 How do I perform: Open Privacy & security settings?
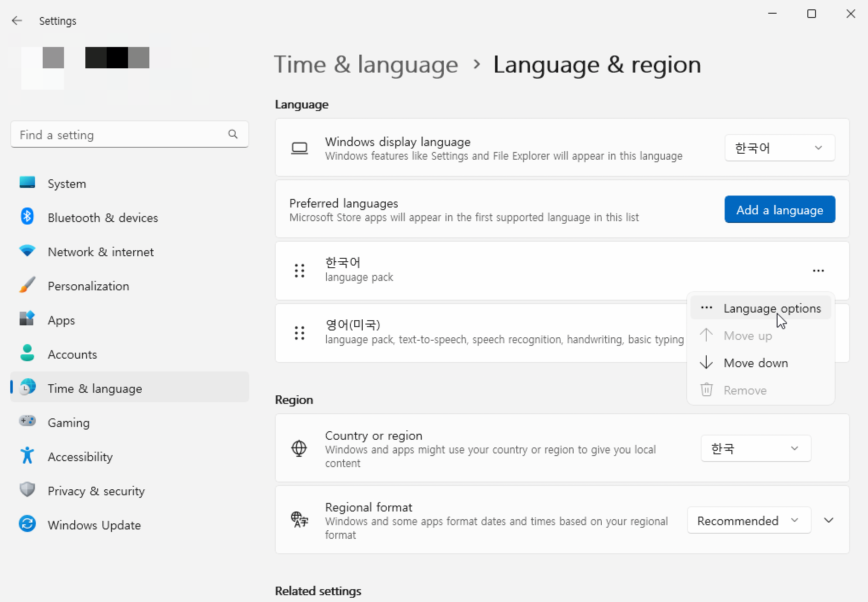click(96, 491)
